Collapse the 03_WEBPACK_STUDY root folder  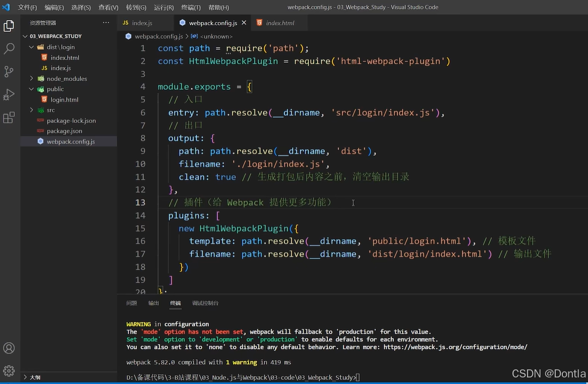(25, 36)
